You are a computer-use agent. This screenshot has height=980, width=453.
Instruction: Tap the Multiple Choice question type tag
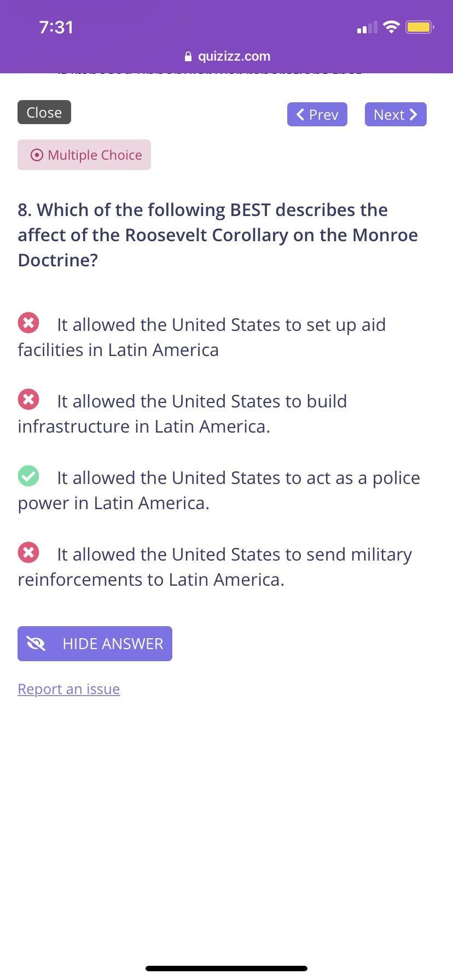(x=84, y=155)
